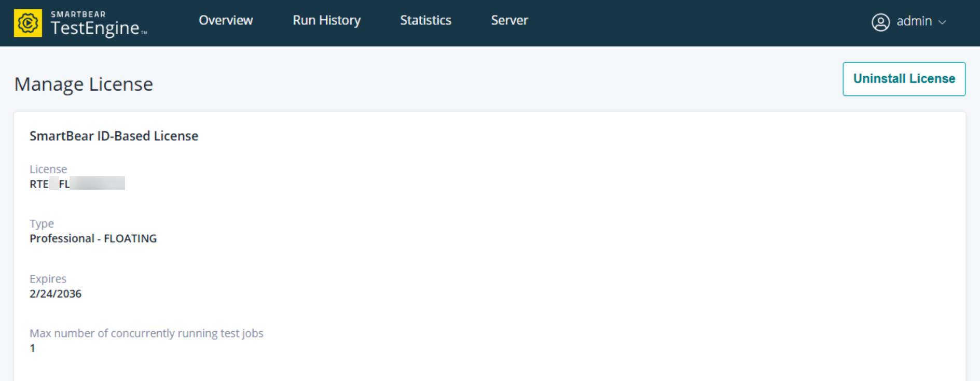This screenshot has width=980, height=381.
Task: Click the Uninstall License button
Action: pos(904,79)
